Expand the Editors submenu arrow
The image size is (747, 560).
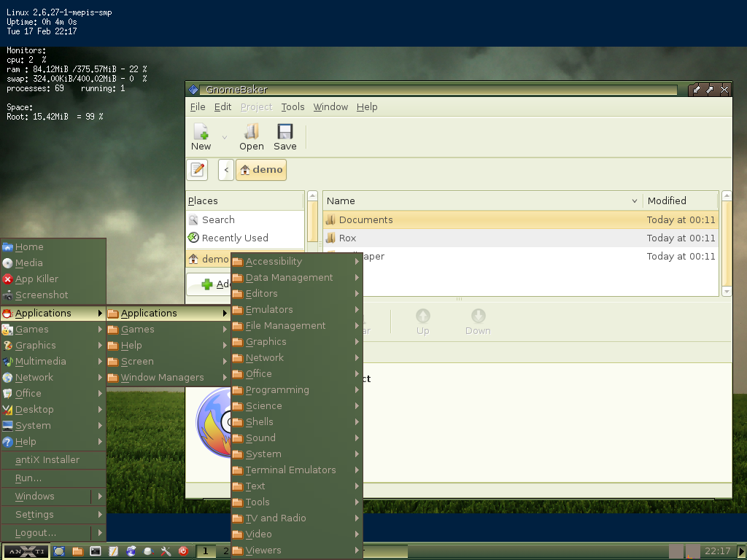coord(357,293)
